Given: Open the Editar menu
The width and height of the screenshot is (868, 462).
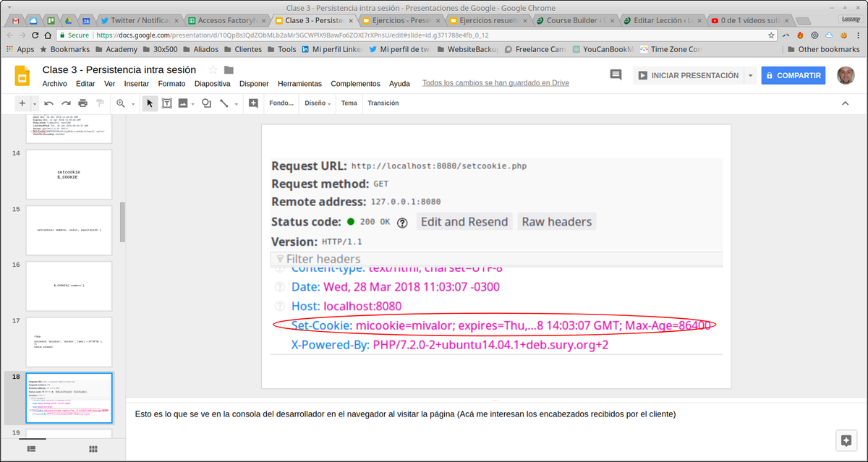Looking at the screenshot, I should tap(85, 84).
